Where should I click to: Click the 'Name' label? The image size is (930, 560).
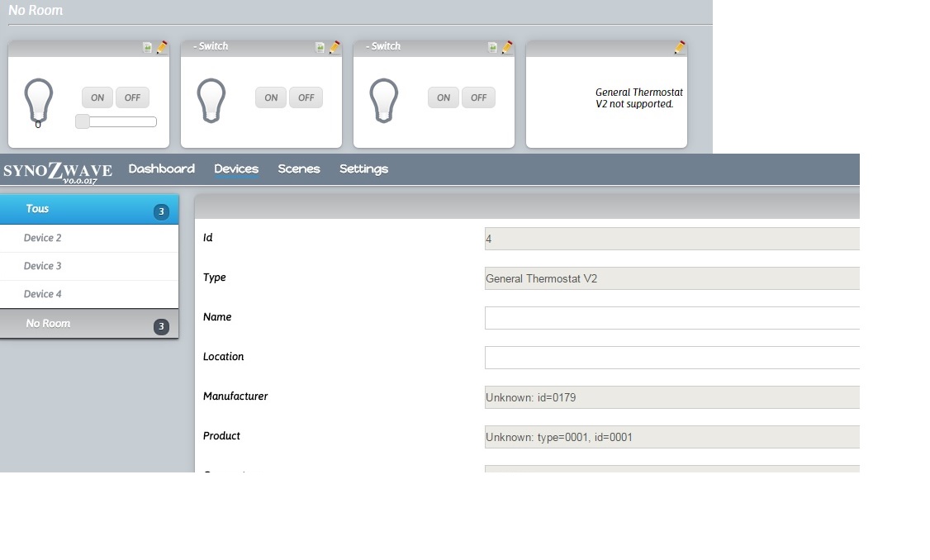pyautogui.click(x=217, y=317)
